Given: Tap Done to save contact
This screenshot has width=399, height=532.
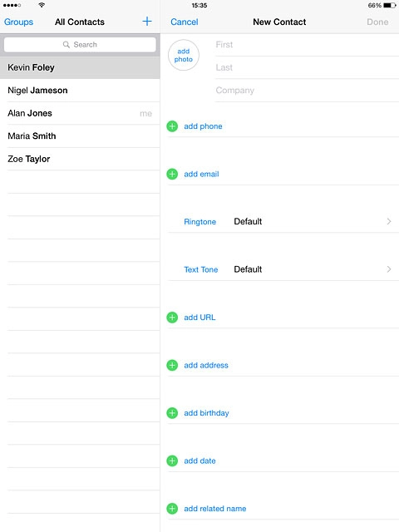Looking at the screenshot, I should coord(377,22).
